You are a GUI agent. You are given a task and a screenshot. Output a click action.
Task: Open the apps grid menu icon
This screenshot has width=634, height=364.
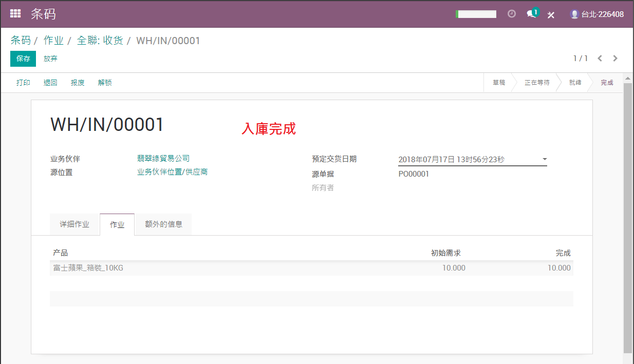pos(15,14)
